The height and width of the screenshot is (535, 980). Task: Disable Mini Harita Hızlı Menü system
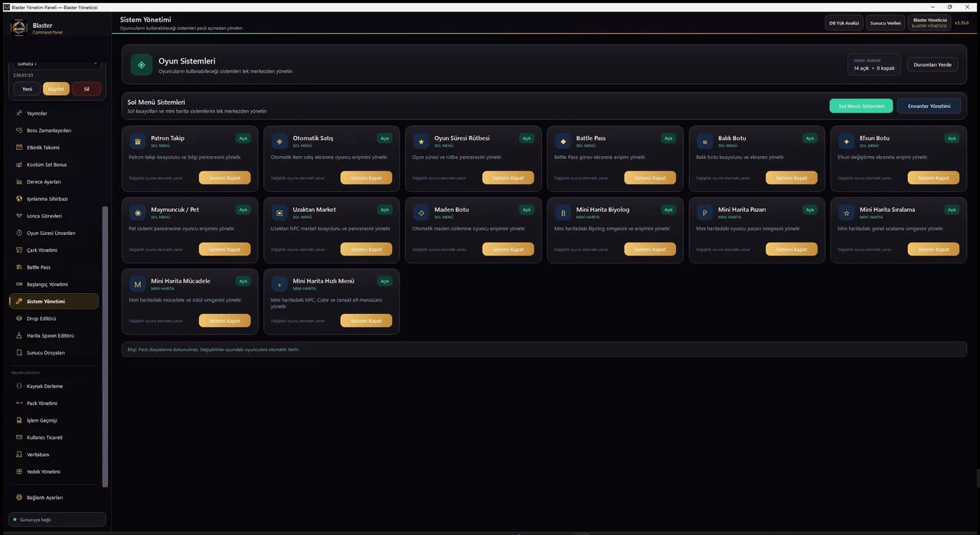point(366,321)
